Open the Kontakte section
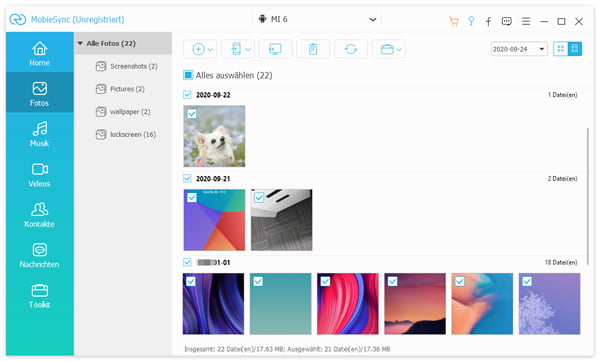Image resolution: width=600 pixels, height=362 pixels. pyautogui.click(x=40, y=214)
